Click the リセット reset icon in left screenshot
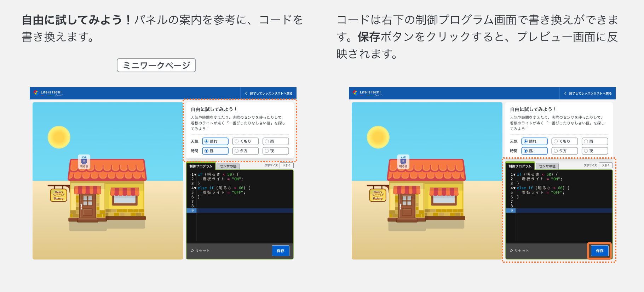This screenshot has width=644, height=292. point(192,251)
